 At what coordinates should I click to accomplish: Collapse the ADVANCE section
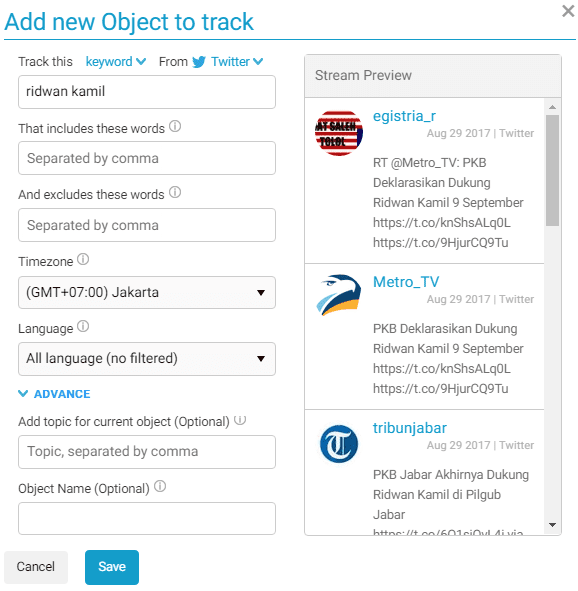[54, 394]
